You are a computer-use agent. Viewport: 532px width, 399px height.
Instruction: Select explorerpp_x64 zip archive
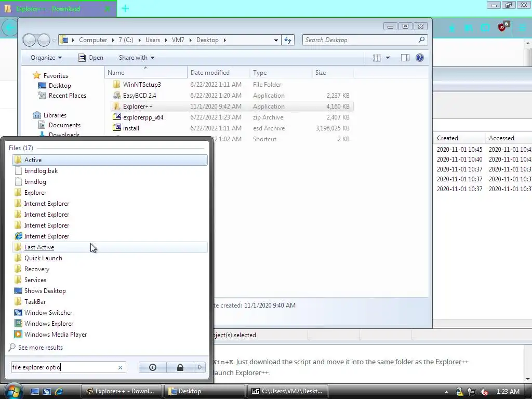click(x=143, y=117)
